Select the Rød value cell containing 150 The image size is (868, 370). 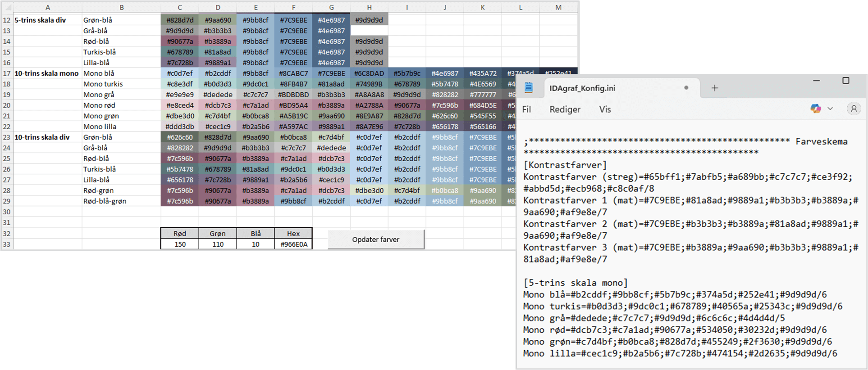point(180,244)
